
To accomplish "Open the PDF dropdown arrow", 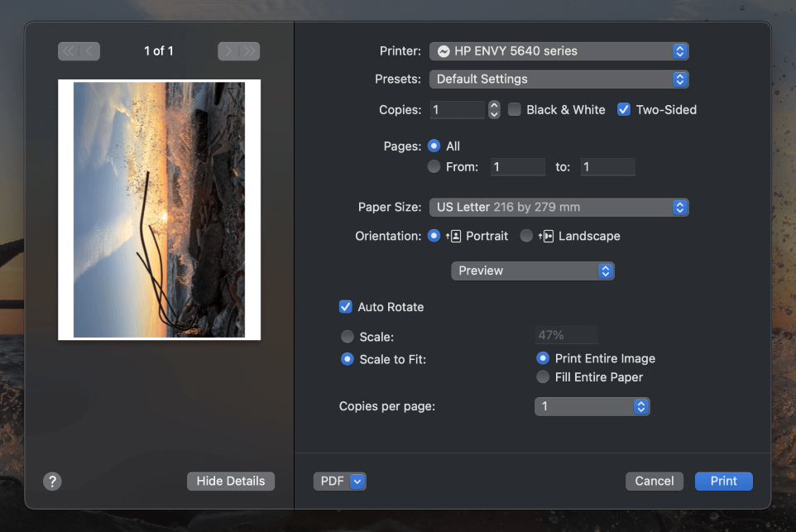I will 357,482.
